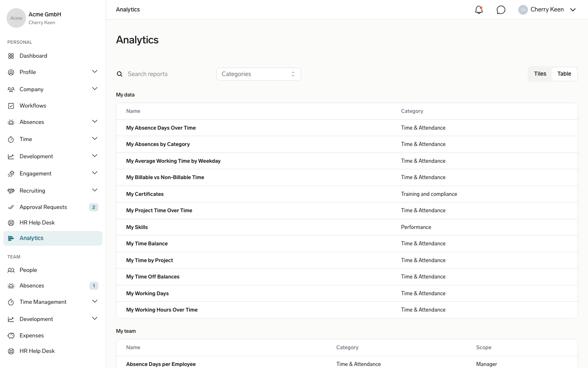Switch to Tiles view
The height and width of the screenshot is (368, 588).
click(540, 74)
